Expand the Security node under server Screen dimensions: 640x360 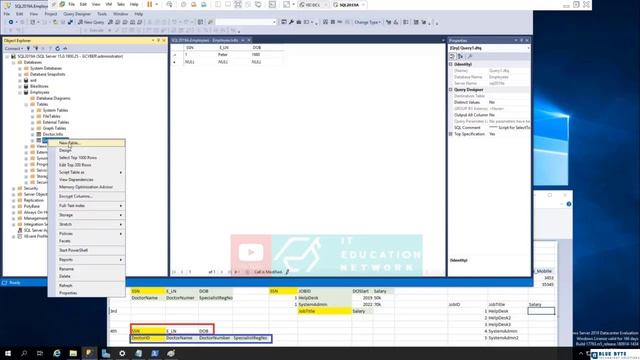pyautogui.click(x=13, y=189)
